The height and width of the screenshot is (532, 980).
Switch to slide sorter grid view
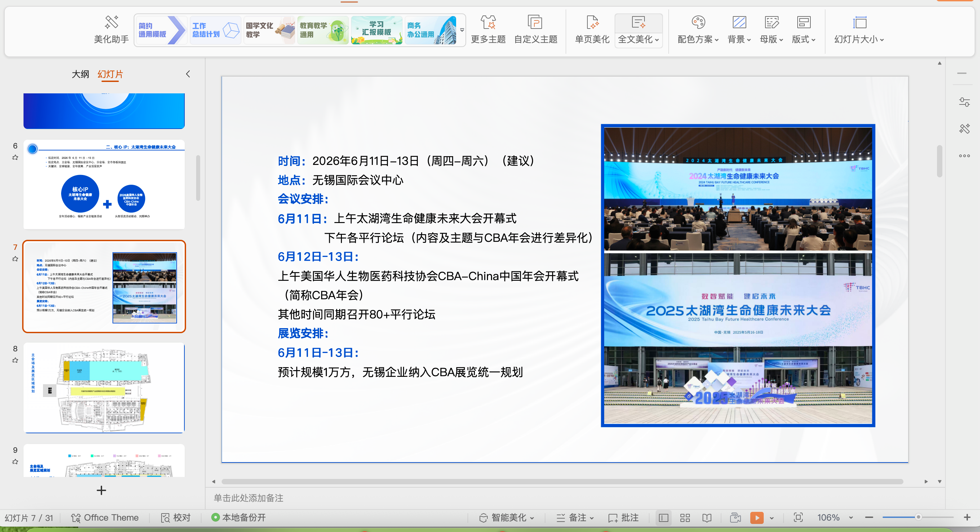pos(685,518)
